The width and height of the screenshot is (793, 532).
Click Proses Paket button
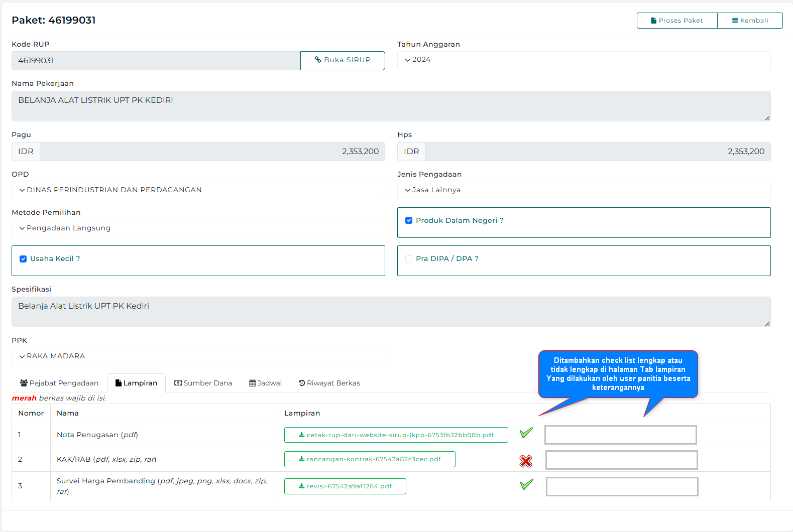coord(676,21)
